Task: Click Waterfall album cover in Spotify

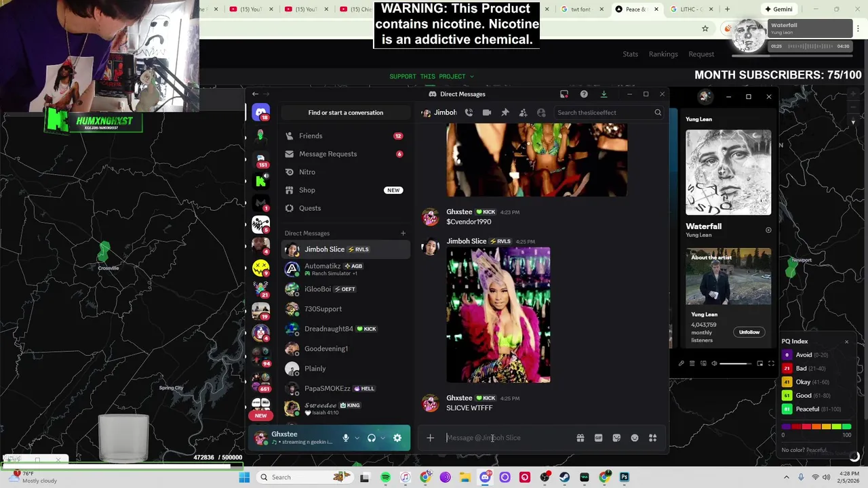Action: point(728,172)
